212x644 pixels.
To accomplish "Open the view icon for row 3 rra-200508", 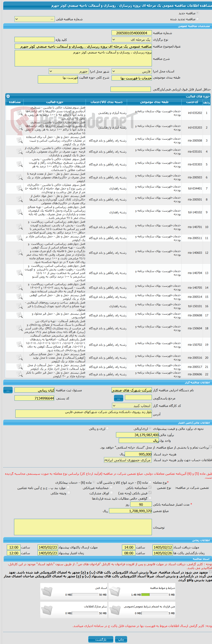I will (20, 141).
